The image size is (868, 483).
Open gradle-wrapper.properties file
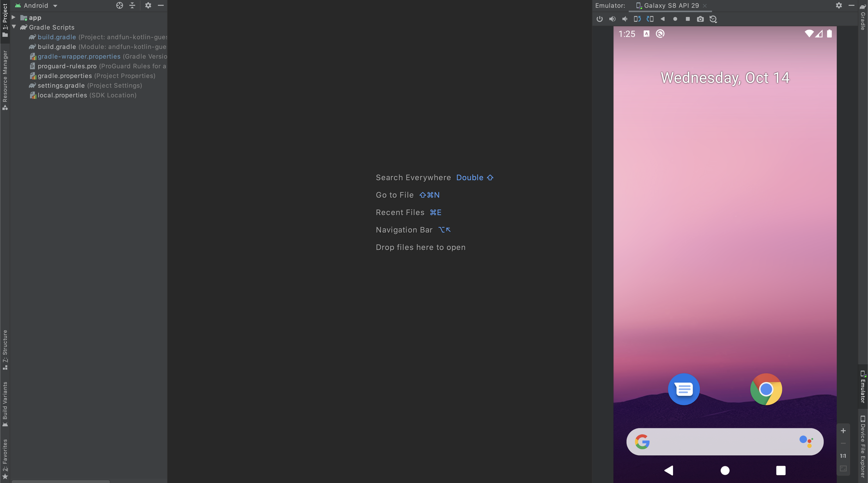98,57
